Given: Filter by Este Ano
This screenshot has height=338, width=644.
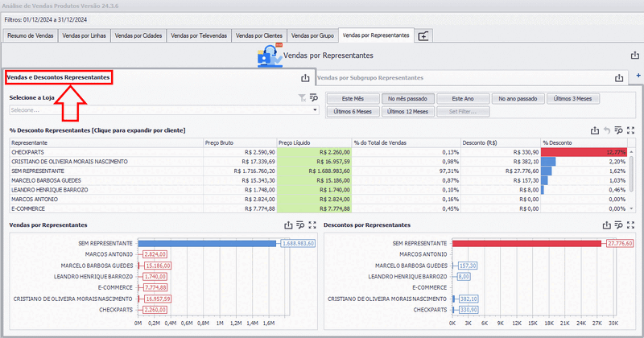Looking at the screenshot, I should [463, 98].
